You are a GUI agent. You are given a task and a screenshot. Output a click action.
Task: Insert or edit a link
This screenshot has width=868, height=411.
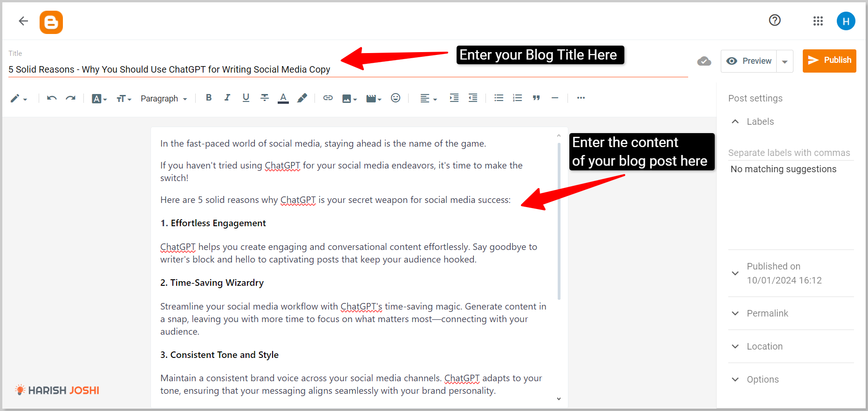point(328,98)
